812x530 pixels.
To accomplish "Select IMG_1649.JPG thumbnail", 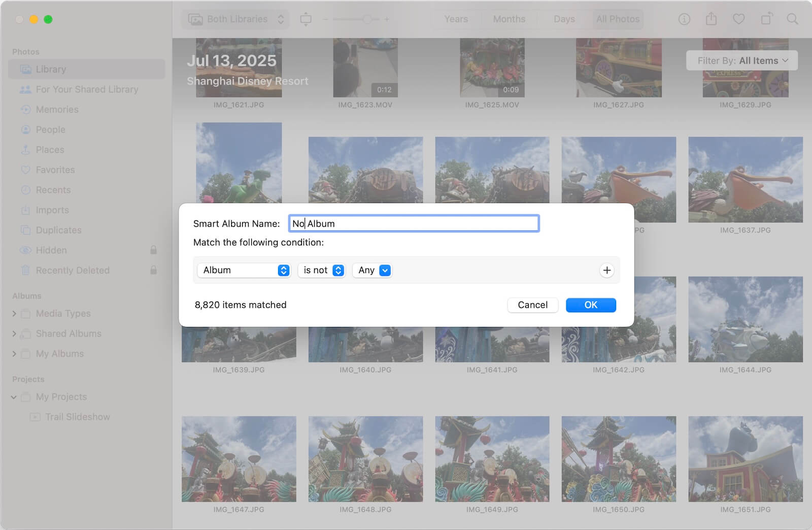I will pos(492,459).
